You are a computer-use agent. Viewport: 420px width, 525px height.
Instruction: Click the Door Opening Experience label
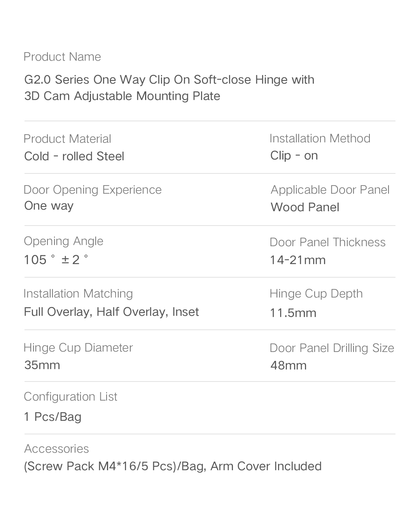pos(93,190)
